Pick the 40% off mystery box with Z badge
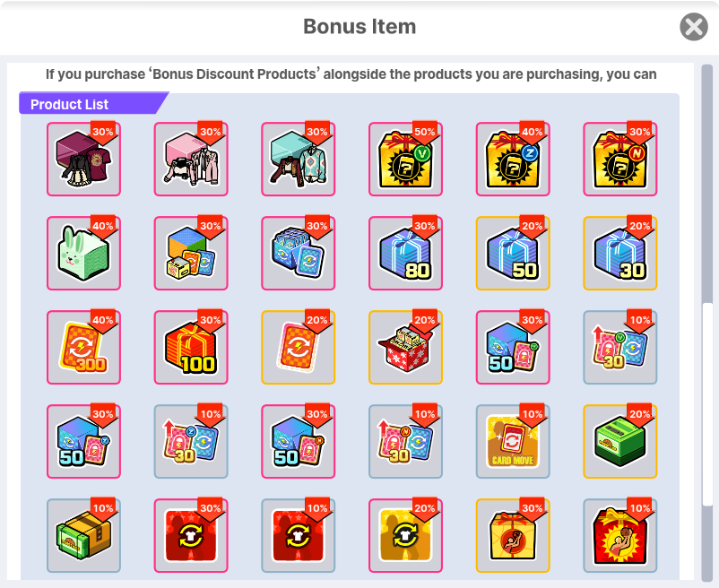 [513, 159]
